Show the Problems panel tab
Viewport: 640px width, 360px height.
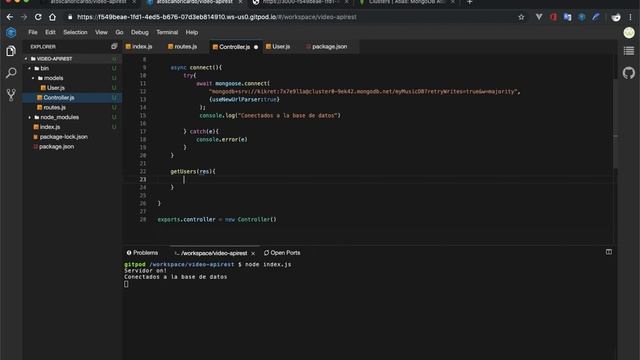coord(142,253)
